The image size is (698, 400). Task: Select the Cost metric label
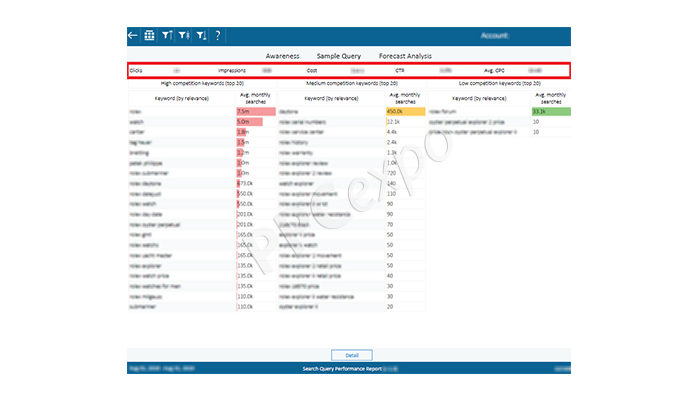point(312,70)
